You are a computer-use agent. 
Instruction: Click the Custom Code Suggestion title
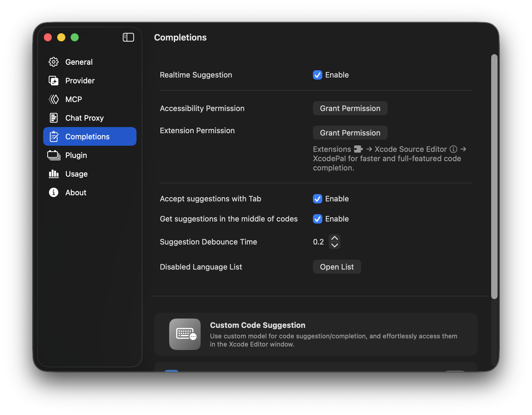[x=258, y=325]
